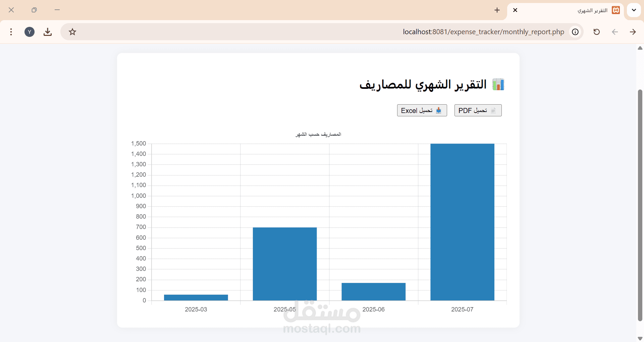This screenshot has height=342, width=644.
Task: Click the تحميل PDF button
Action: [x=478, y=110]
